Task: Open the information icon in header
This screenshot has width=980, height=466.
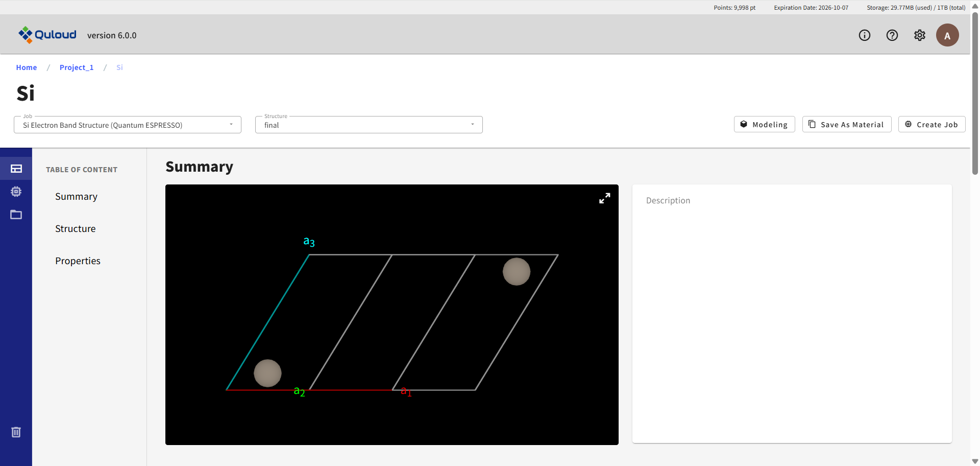Action: [x=864, y=35]
